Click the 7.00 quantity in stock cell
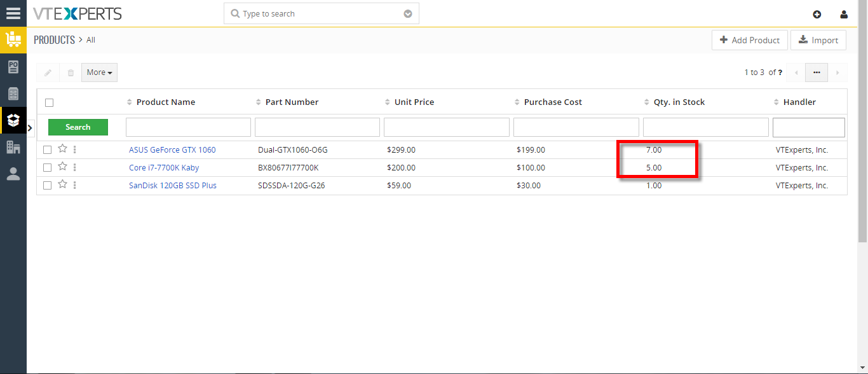 tap(654, 150)
